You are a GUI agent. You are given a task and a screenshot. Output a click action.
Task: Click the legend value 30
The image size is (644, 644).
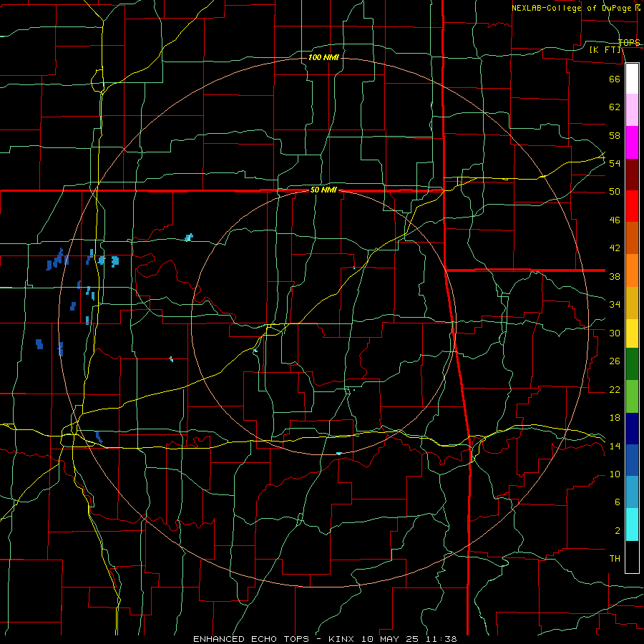click(x=615, y=333)
